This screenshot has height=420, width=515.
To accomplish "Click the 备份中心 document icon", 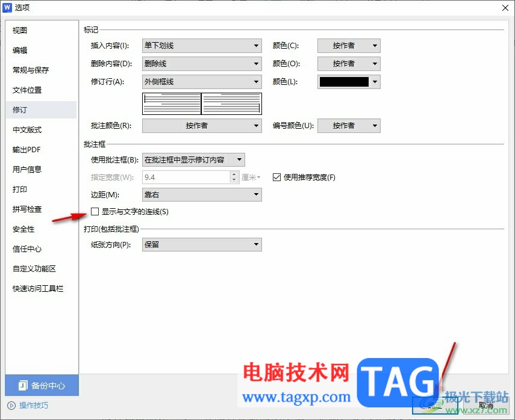I will pyautogui.click(x=23, y=385).
